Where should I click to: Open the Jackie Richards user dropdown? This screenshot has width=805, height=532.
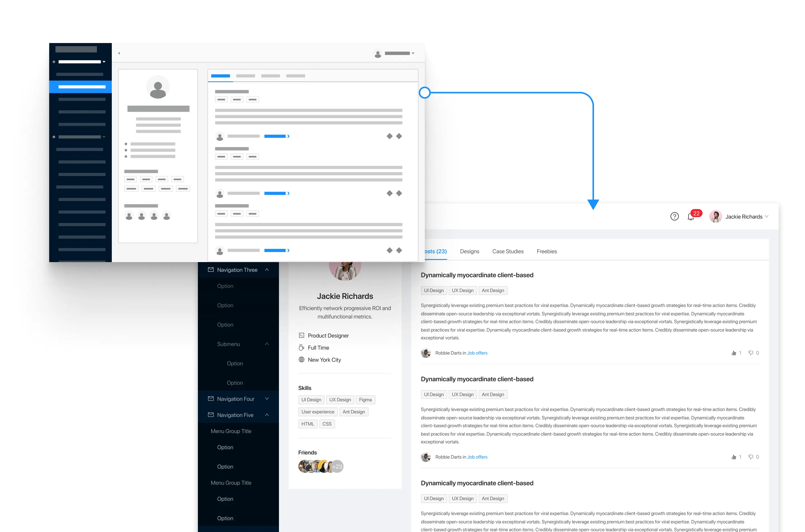(x=767, y=217)
